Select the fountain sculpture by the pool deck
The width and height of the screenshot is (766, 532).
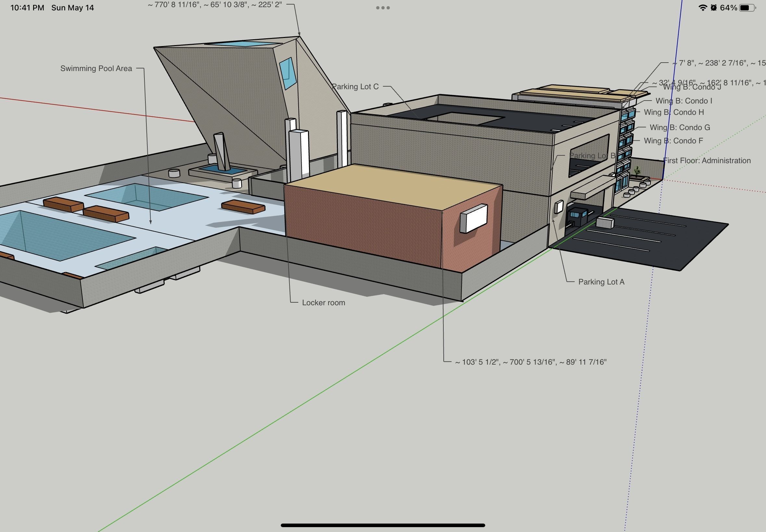click(x=222, y=152)
